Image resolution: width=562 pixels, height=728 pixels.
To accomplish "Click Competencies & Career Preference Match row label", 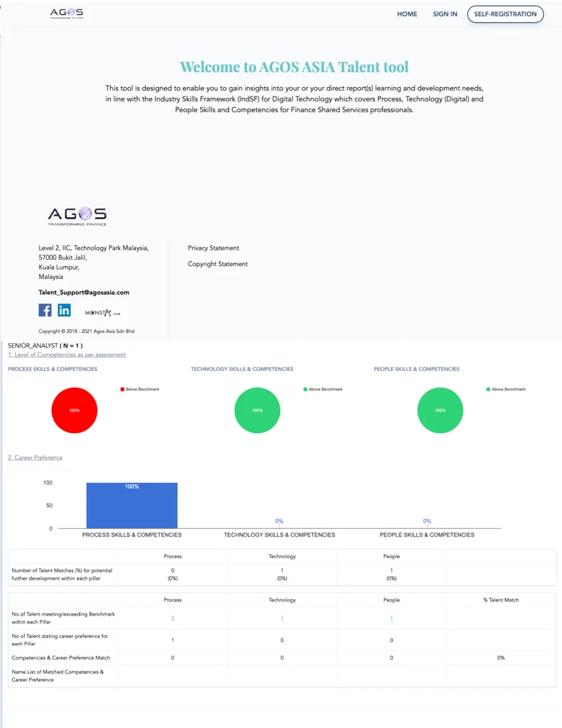I will [61, 658].
